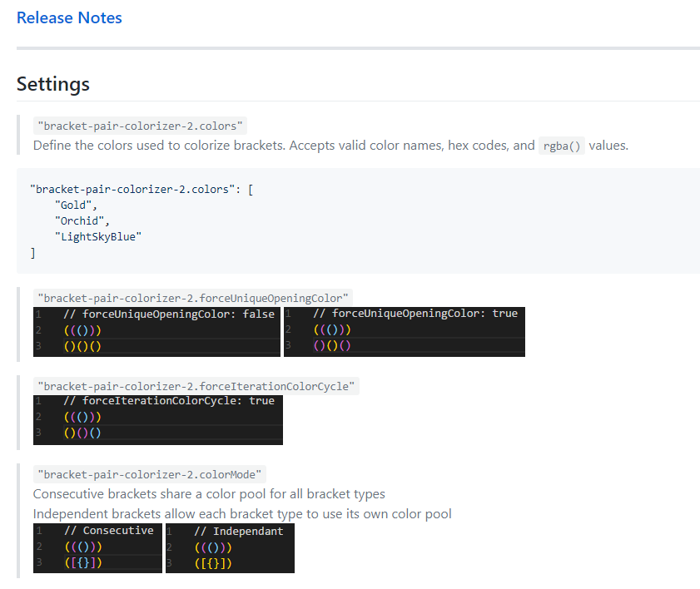Open the "forceIterationColorCycle: true" example image
This screenshot has height=589, width=700.
(157, 419)
